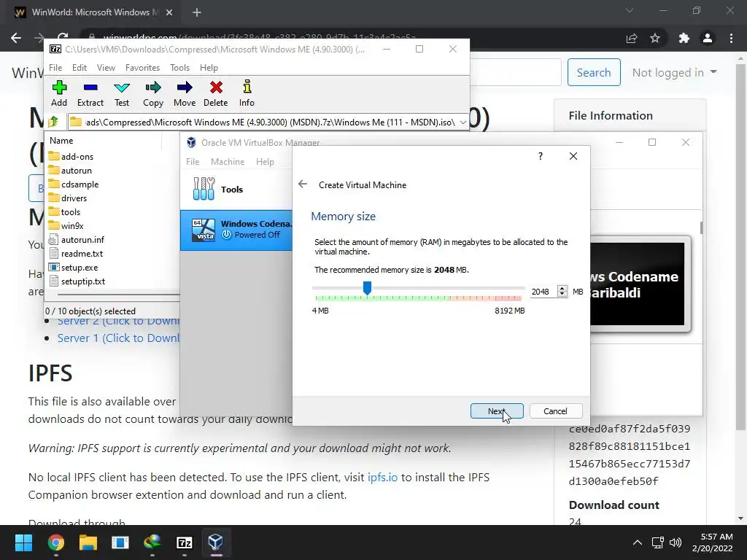
Task: Open help with the question mark button
Action: (x=541, y=156)
